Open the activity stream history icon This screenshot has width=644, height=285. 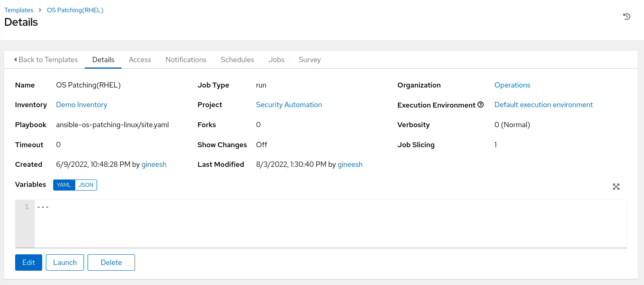click(626, 17)
